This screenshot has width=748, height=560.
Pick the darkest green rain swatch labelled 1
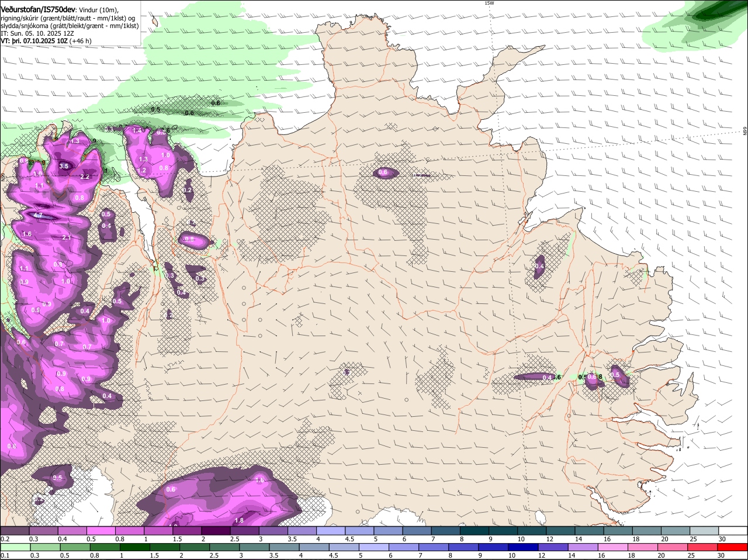pos(136,547)
